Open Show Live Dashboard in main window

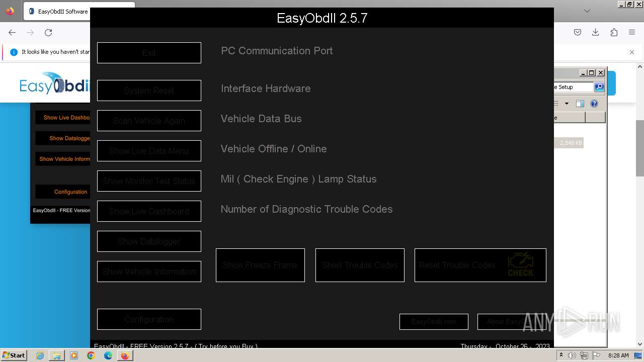tap(149, 211)
